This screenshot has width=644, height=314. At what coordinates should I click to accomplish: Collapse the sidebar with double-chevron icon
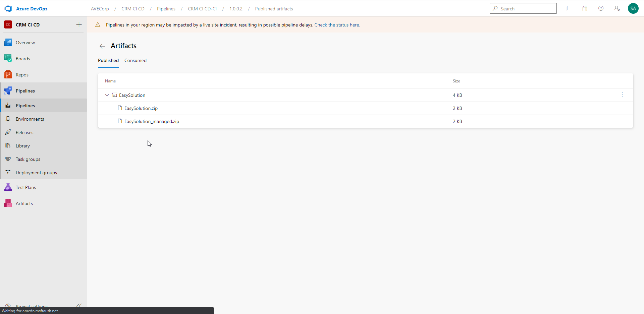click(x=79, y=305)
